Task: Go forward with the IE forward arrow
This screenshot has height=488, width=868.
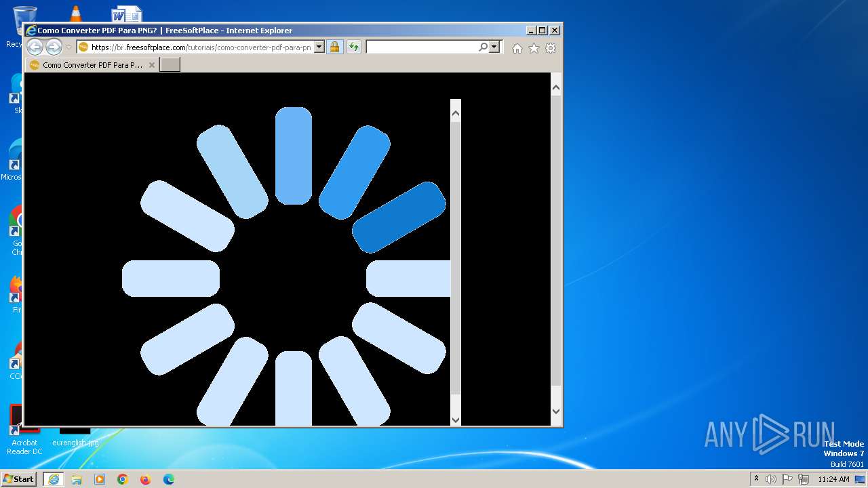Action: tap(54, 47)
